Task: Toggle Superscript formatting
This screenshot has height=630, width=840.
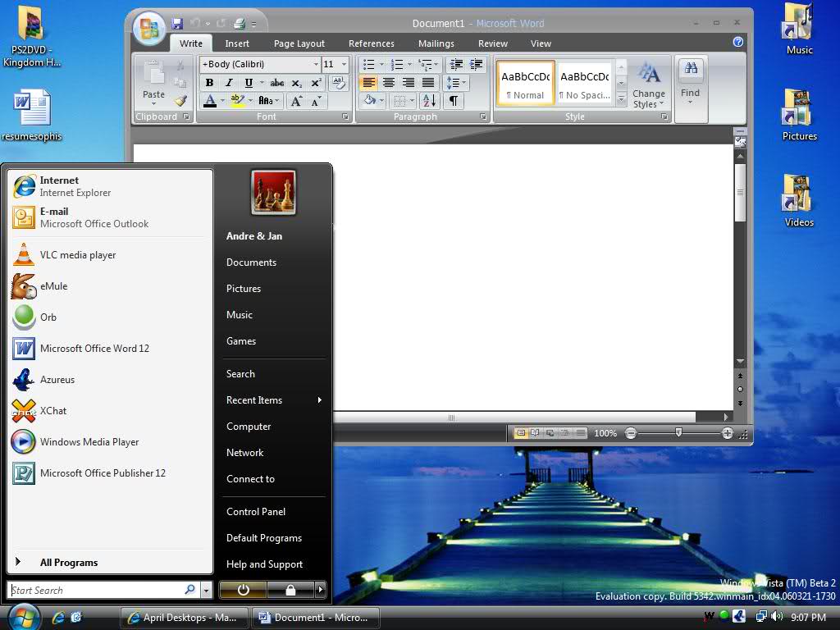Action: point(316,83)
